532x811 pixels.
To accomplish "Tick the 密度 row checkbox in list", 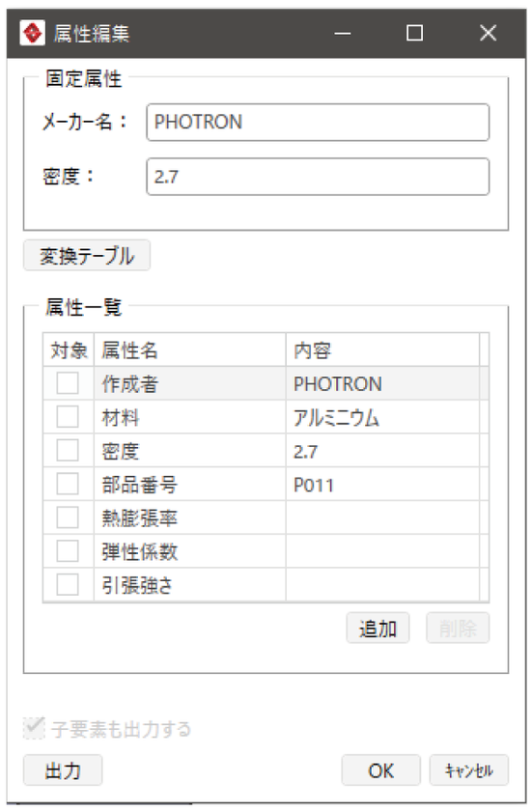I will click(68, 451).
